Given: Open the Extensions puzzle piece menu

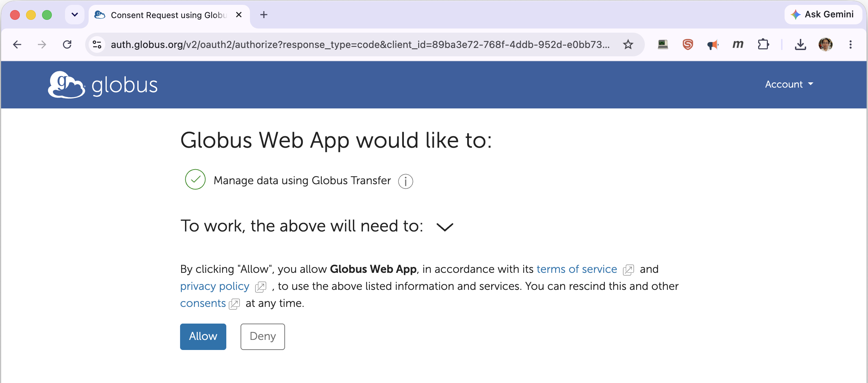Looking at the screenshot, I should [763, 44].
